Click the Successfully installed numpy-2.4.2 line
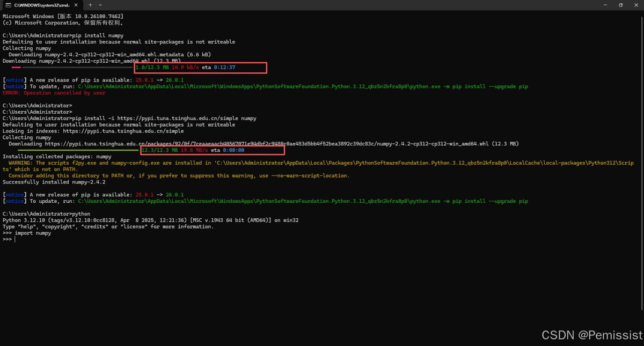 tap(54, 182)
